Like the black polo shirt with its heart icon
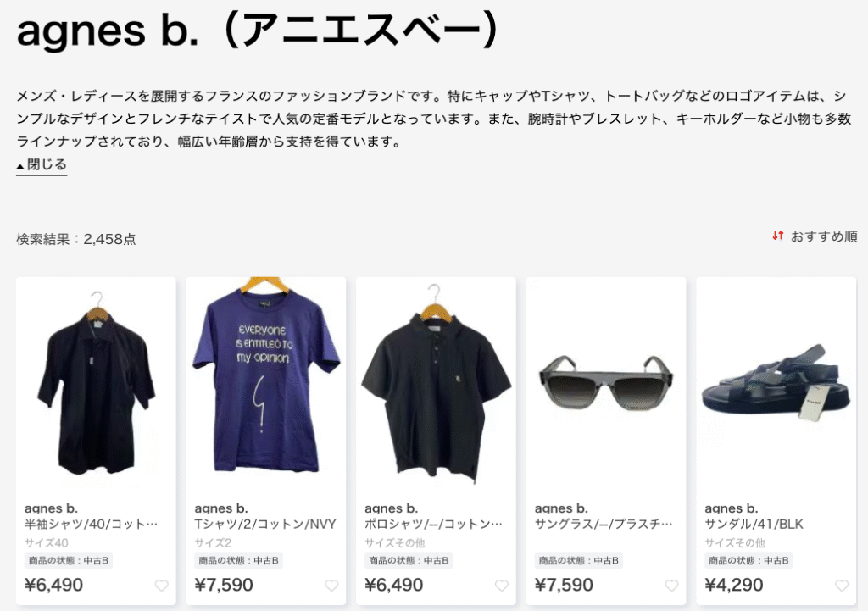Screen dimensions: 868x611 pyautogui.click(x=502, y=586)
